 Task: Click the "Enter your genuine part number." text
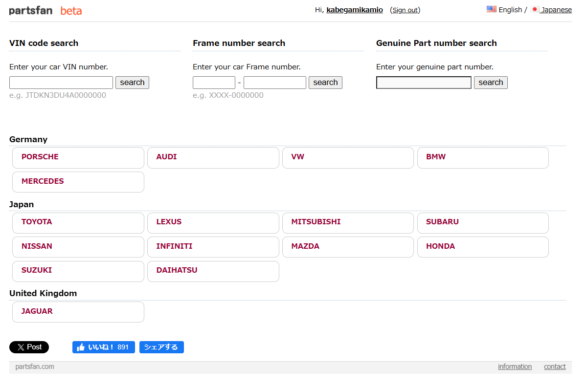point(435,67)
